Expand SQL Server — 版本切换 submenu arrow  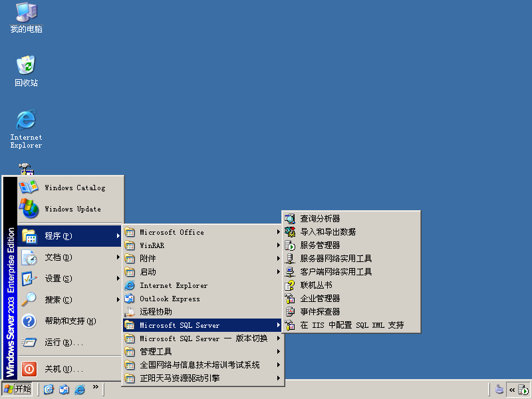click(278, 338)
